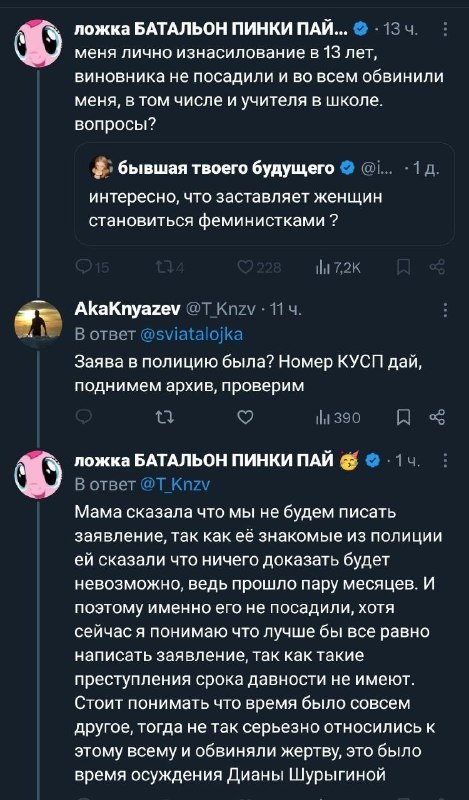Open more options on AkaKnyazev's reply
The image size is (469, 800).
tap(445, 310)
